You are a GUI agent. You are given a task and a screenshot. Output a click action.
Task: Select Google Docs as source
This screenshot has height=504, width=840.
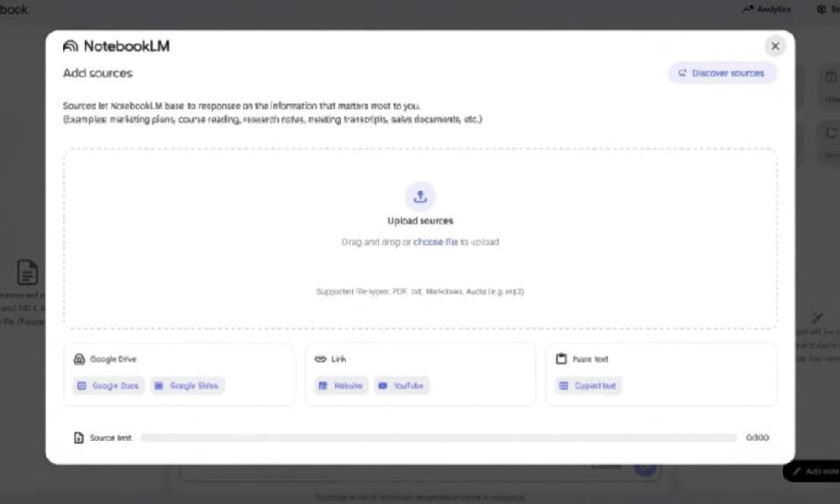(x=109, y=386)
